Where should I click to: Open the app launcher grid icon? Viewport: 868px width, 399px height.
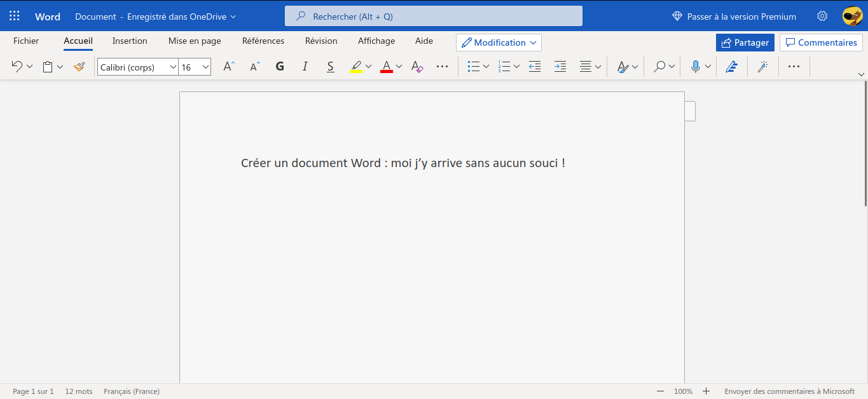(14, 17)
